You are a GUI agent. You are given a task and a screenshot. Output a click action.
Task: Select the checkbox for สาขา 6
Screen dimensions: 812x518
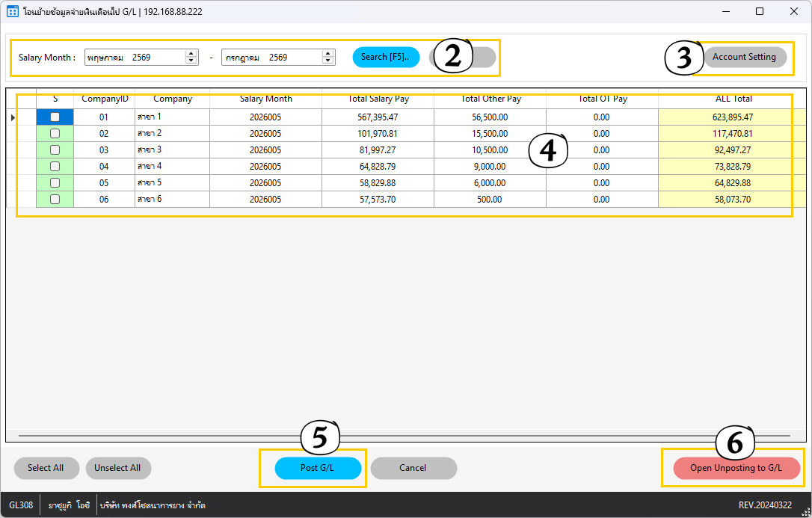coord(55,200)
